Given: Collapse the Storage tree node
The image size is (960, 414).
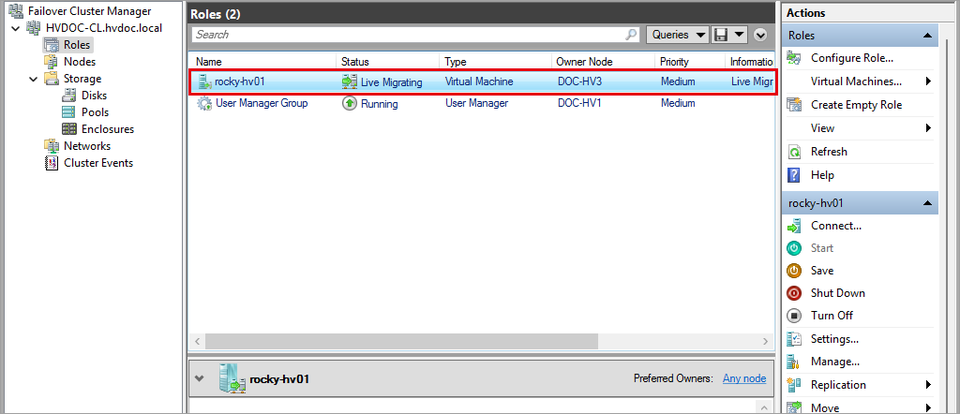Looking at the screenshot, I should [x=33, y=78].
